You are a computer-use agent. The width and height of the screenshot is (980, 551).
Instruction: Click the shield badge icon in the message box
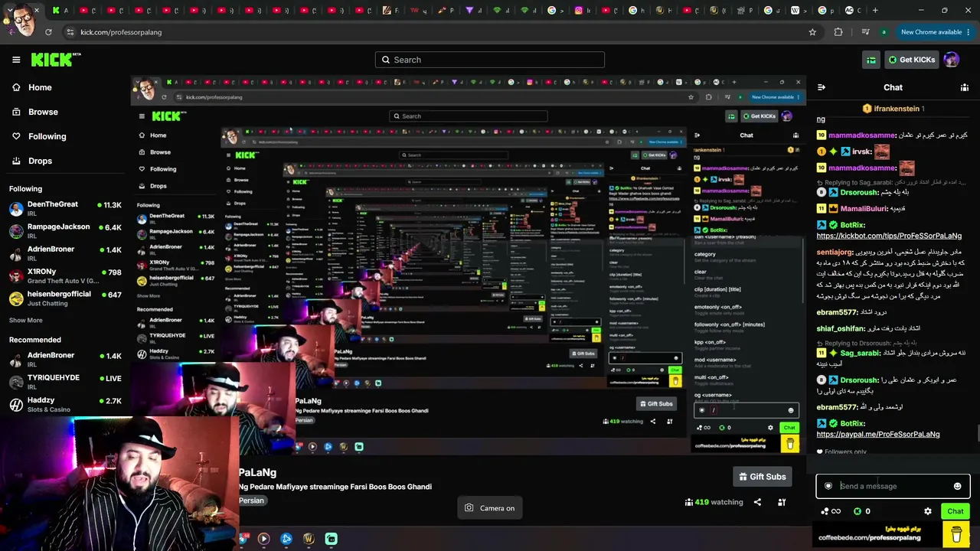click(828, 486)
